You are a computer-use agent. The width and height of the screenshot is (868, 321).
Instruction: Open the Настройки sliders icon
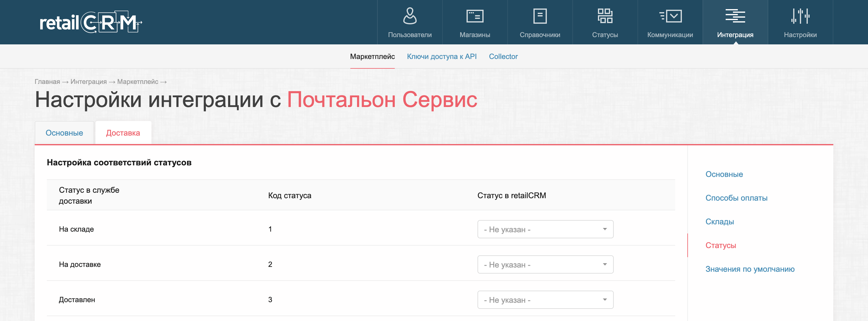[x=800, y=16]
